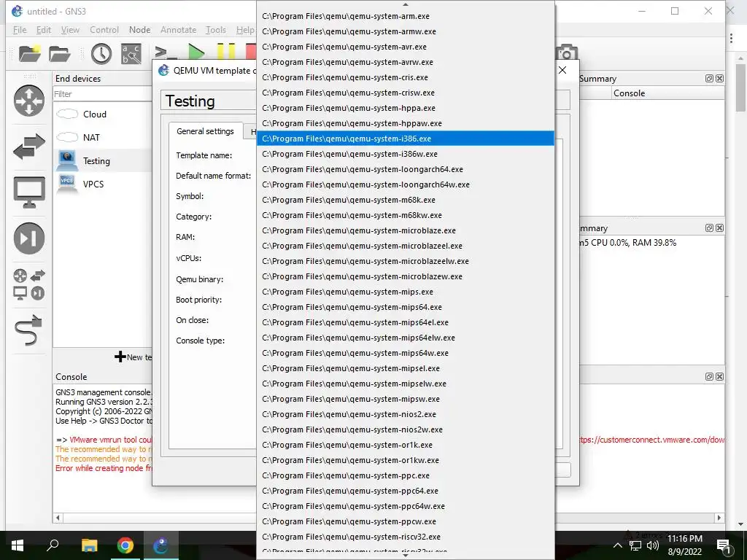This screenshot has height=560, width=747.
Task: Open the Tools menu
Action: (216, 29)
